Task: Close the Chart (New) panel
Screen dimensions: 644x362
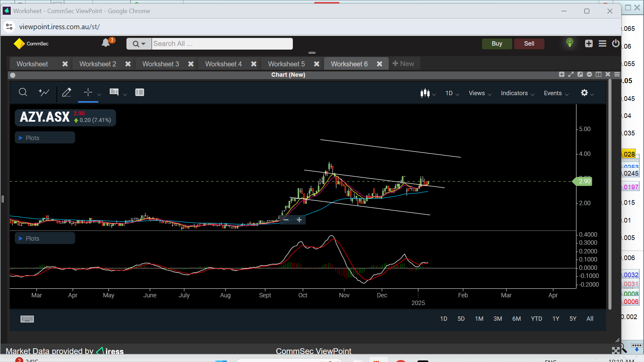Action: click(608, 74)
